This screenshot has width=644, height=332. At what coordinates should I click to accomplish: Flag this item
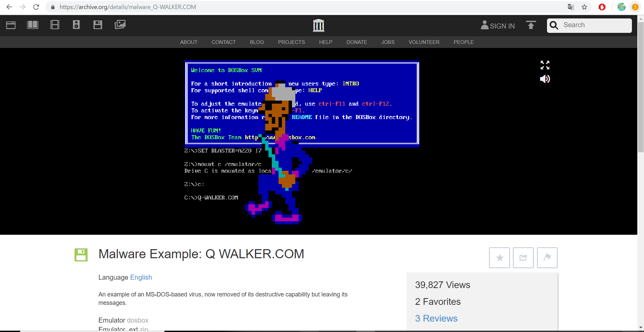pyautogui.click(x=547, y=258)
